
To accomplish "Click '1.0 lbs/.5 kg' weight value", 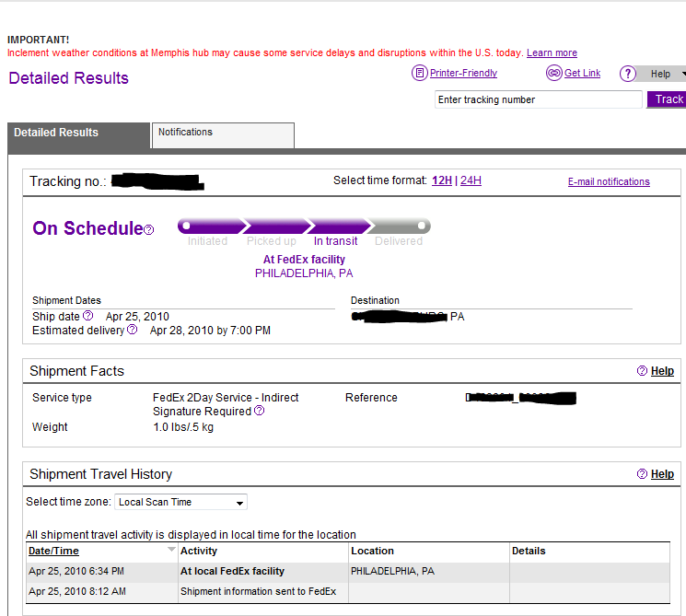I will coord(183,427).
